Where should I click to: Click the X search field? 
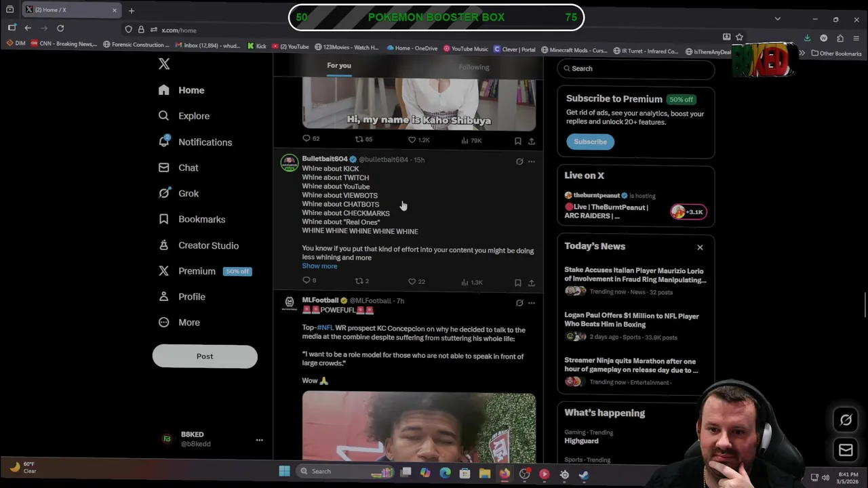(x=636, y=68)
